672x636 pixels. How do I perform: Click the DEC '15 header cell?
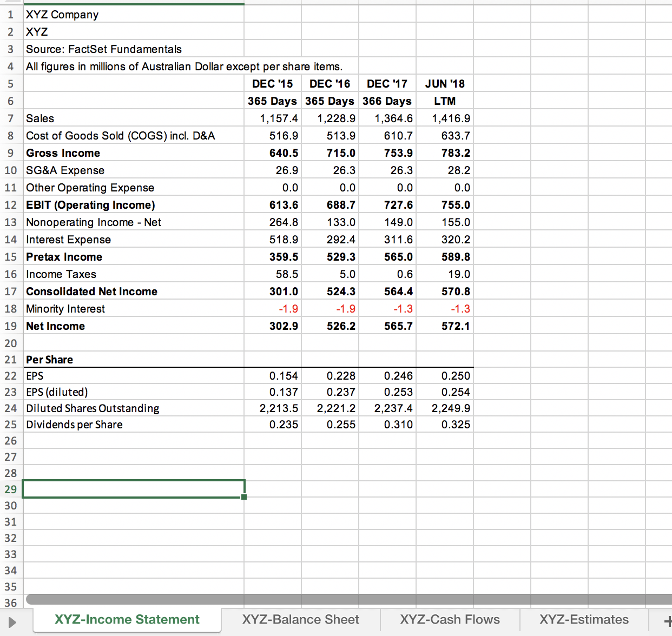[272, 83]
